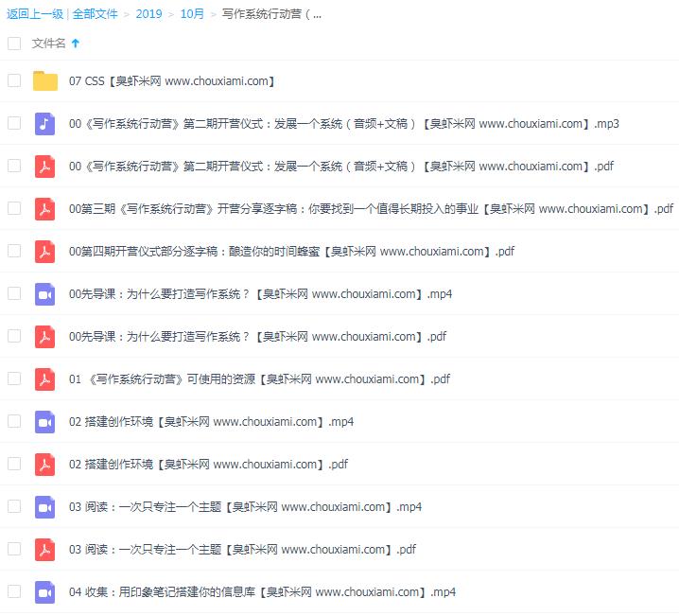Sort by 文件名 using the arrow
The height and width of the screenshot is (616, 679).
pos(76,44)
